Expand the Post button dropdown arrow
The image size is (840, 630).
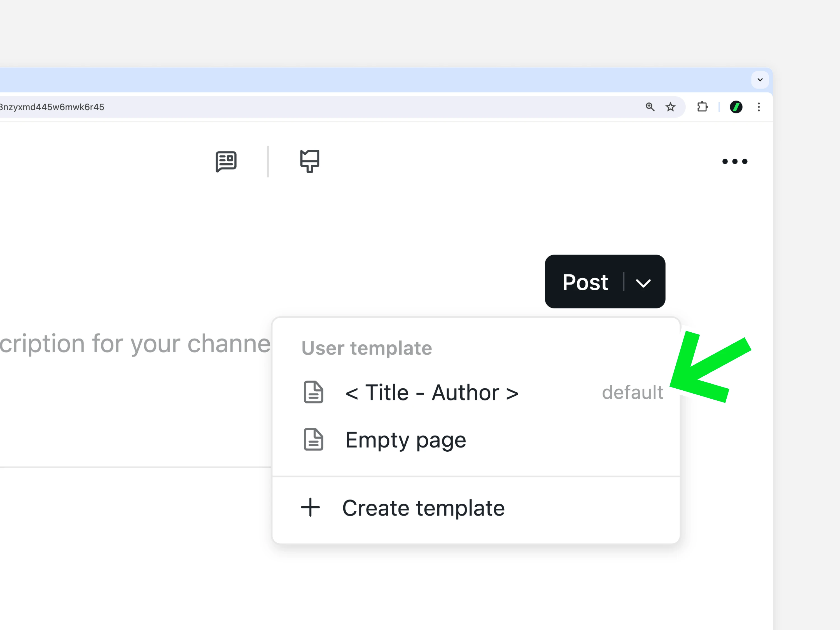point(643,283)
